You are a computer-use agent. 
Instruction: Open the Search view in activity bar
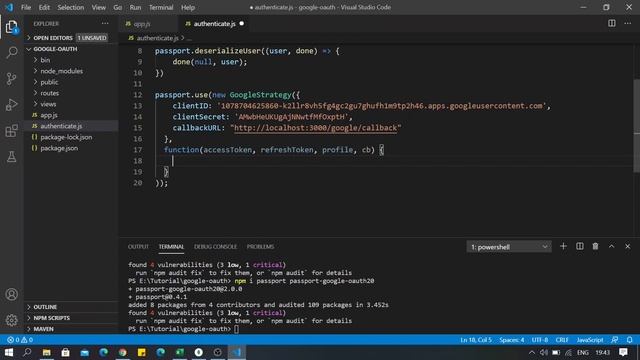pos(11,52)
